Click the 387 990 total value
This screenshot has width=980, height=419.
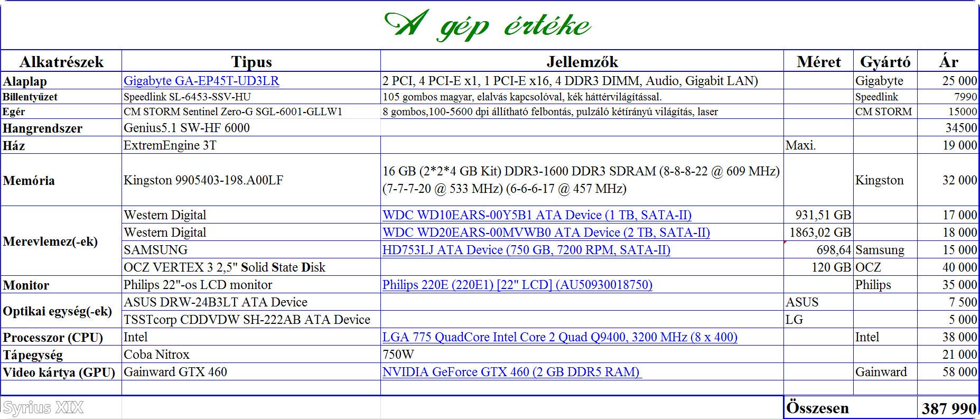949,408
